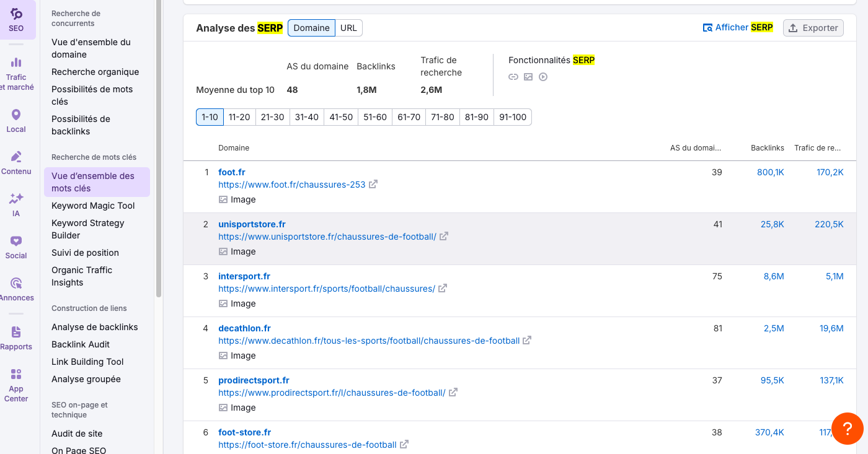The height and width of the screenshot is (454, 868).
Task: Click backlinks value 800,1K for foot.fr
Action: [x=771, y=172]
